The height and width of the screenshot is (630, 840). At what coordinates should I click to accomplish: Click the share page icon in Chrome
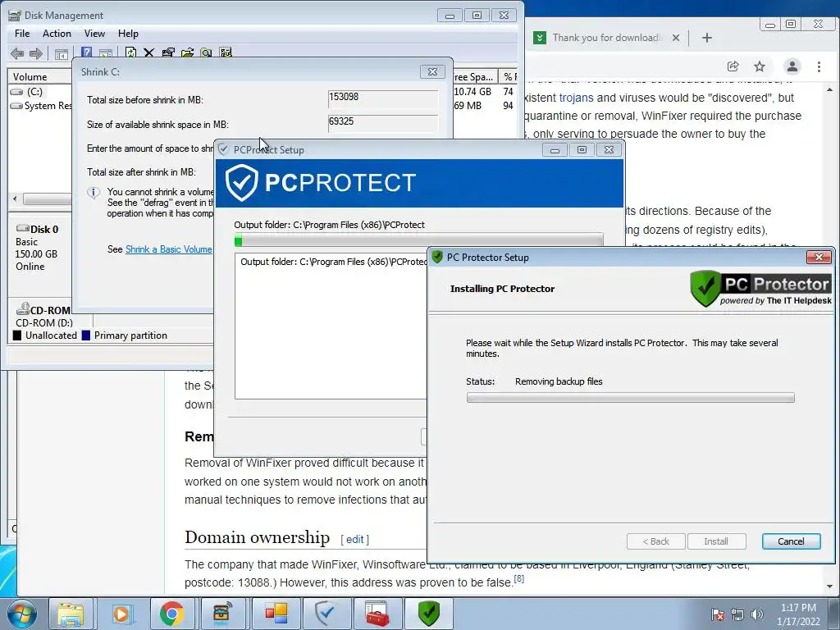point(733,66)
